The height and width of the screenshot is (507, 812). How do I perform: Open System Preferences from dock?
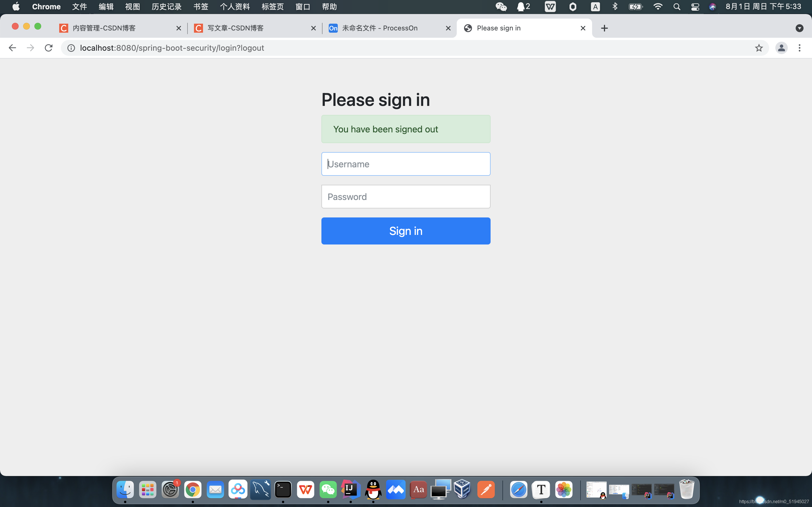pyautogui.click(x=170, y=490)
